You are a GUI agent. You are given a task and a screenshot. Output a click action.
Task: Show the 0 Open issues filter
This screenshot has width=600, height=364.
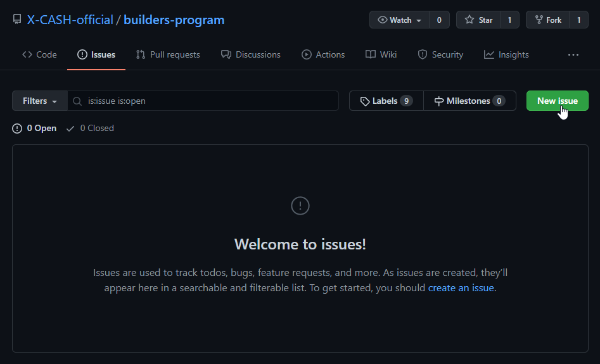click(x=34, y=128)
